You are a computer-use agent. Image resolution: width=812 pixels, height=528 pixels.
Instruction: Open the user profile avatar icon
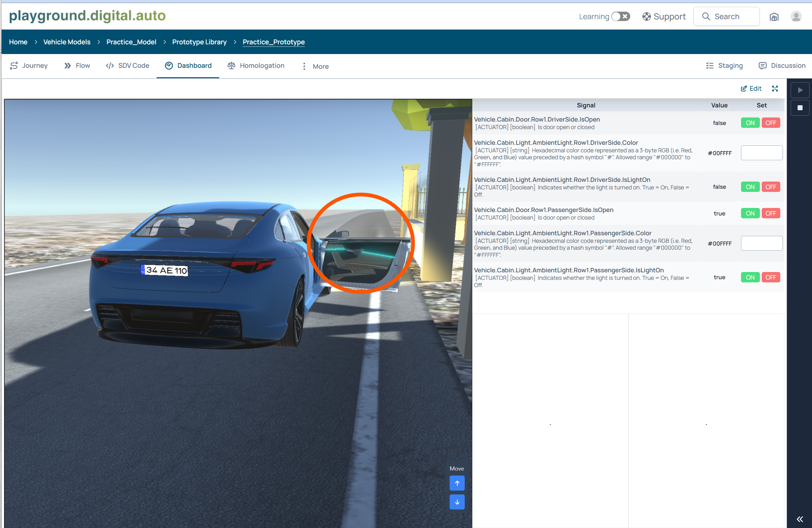[x=796, y=17]
